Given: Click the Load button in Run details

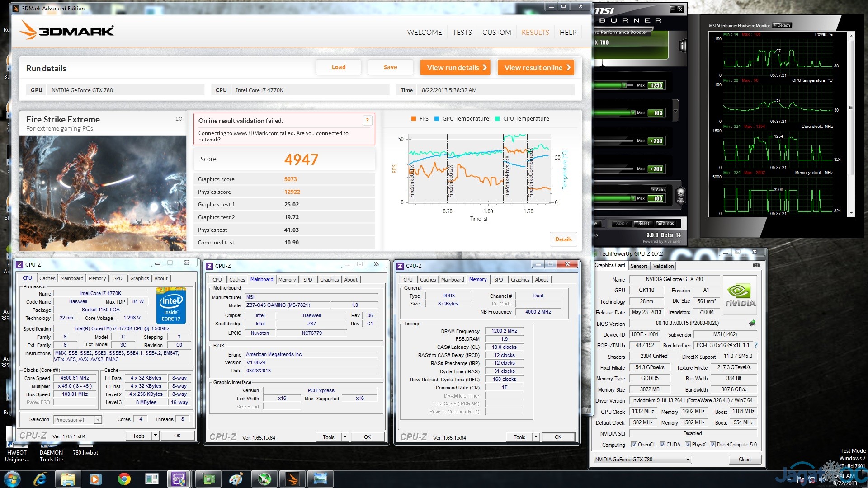Looking at the screenshot, I should 339,67.
